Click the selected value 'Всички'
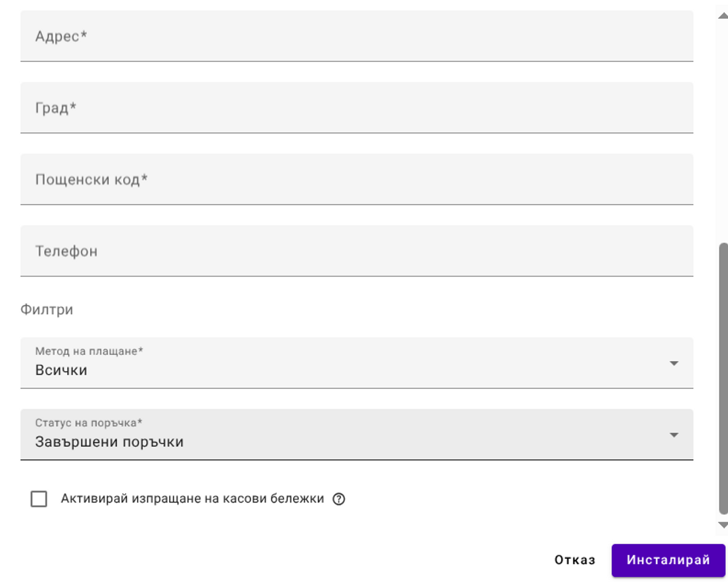This screenshot has width=728, height=582. point(61,370)
